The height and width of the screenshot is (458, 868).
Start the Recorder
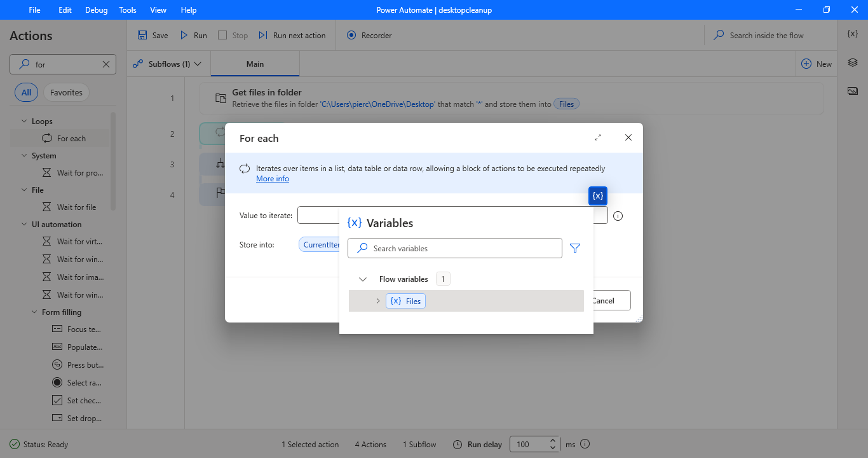(369, 36)
